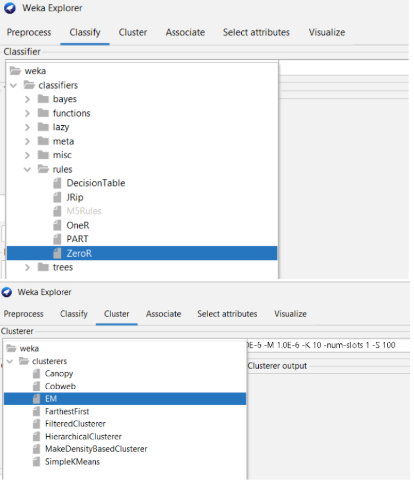Click the OneR file icon
414x485 pixels.
[57, 225]
